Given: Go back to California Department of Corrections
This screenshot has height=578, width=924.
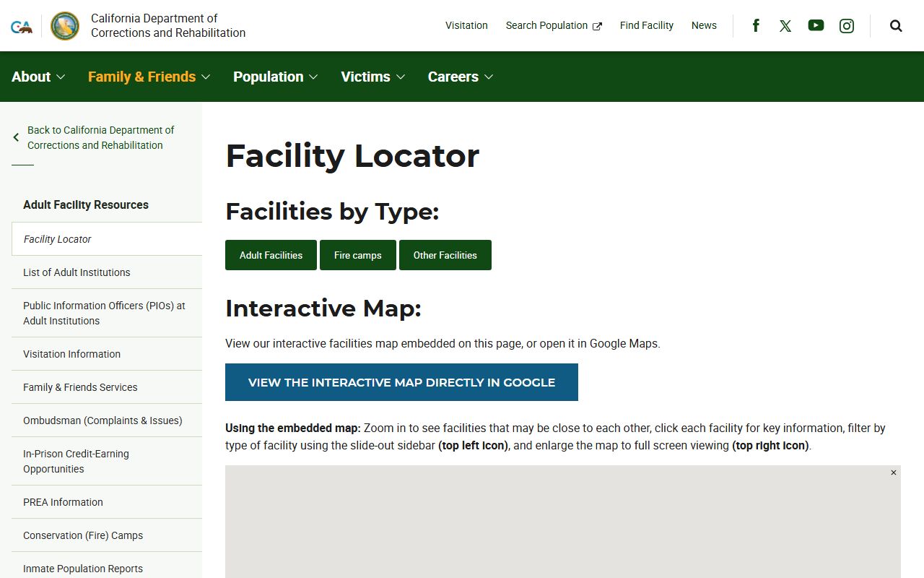Looking at the screenshot, I should (x=100, y=137).
